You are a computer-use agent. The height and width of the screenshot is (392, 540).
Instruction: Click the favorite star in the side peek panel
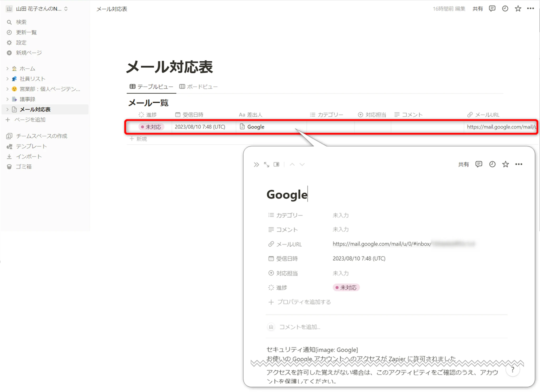click(x=505, y=164)
